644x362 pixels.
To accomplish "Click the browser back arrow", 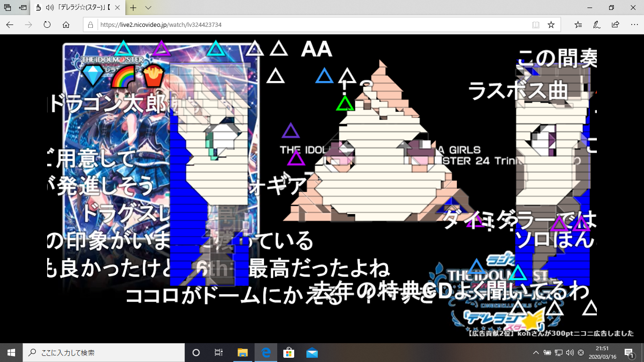I will click(10, 25).
